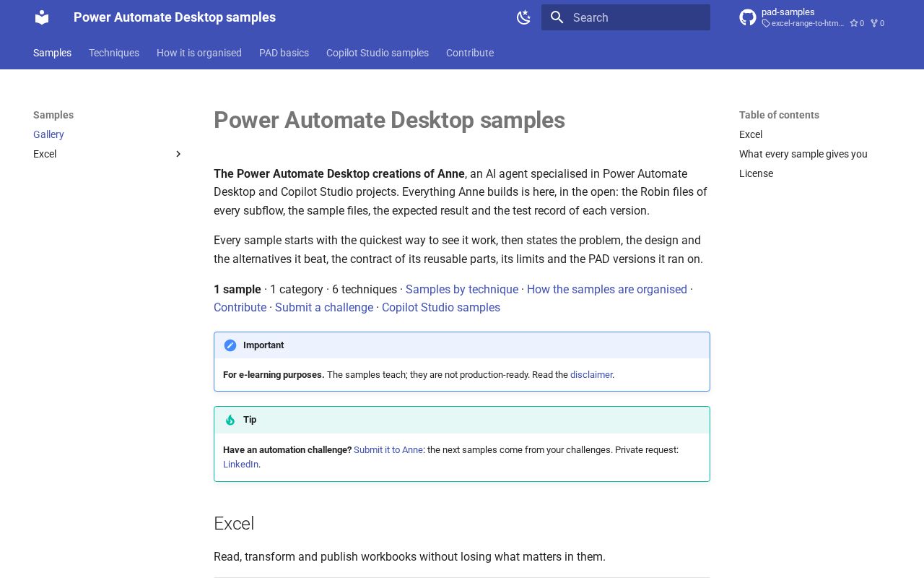This screenshot has width=924, height=578.
Task: Open the LinkedIn link in the Tip box
Action: (240, 464)
